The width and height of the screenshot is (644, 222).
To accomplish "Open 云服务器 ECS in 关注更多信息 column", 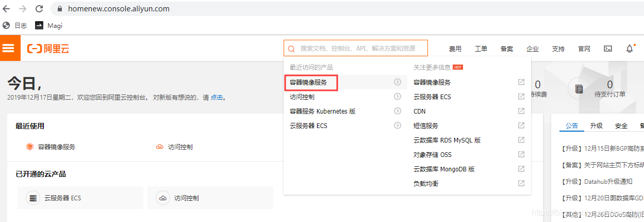I will click(x=432, y=97).
